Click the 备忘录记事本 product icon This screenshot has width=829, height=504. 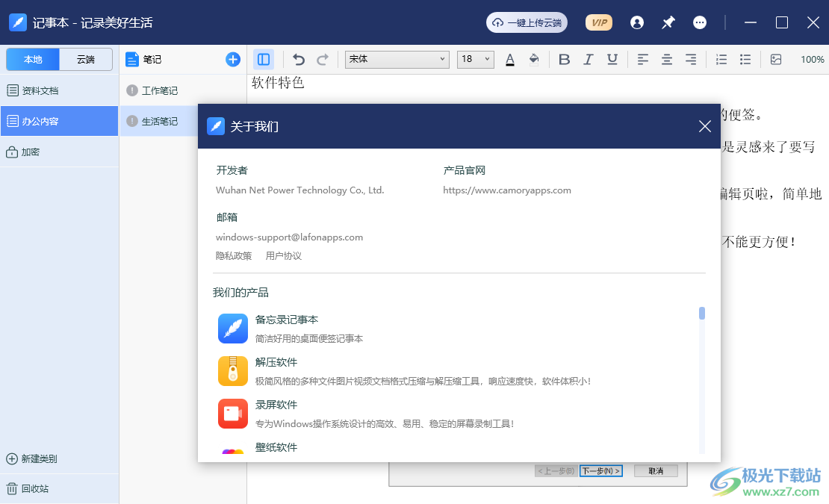point(232,329)
